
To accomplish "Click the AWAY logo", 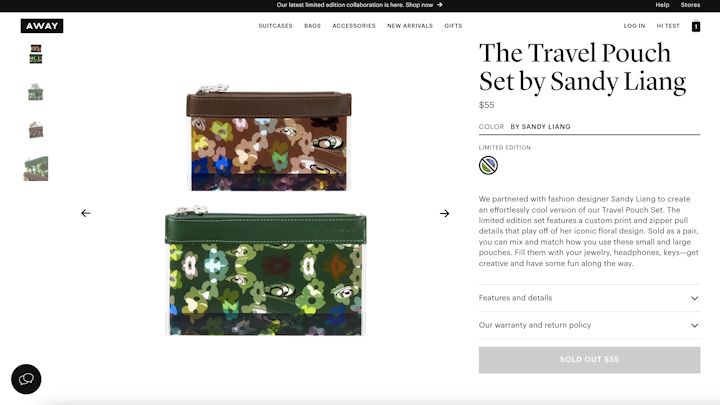I will click(x=42, y=26).
